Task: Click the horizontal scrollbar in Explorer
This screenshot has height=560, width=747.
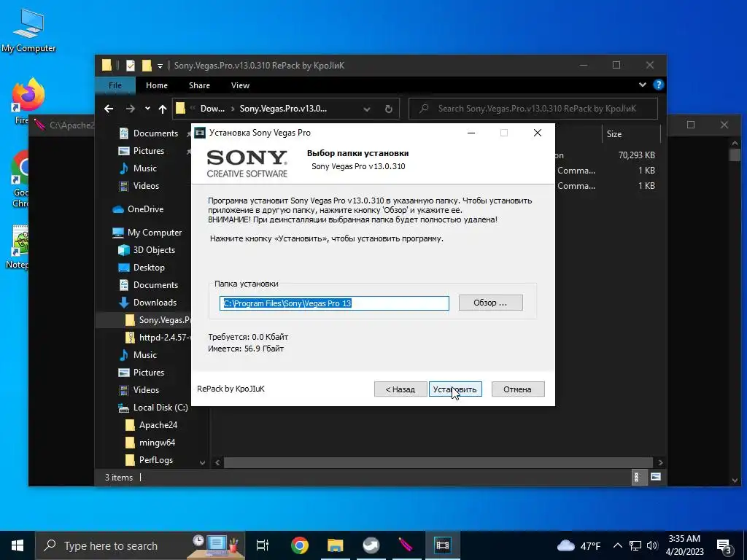Action: point(438,462)
